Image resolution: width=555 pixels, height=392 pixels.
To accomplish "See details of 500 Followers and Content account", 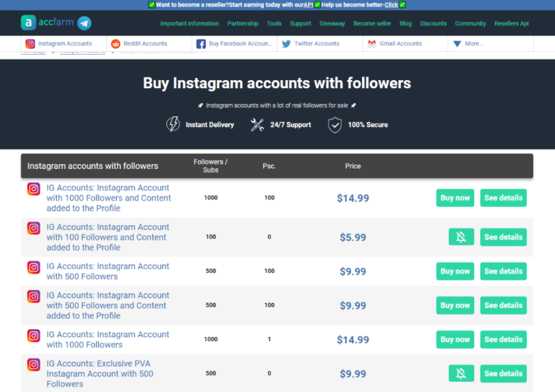I will (503, 305).
